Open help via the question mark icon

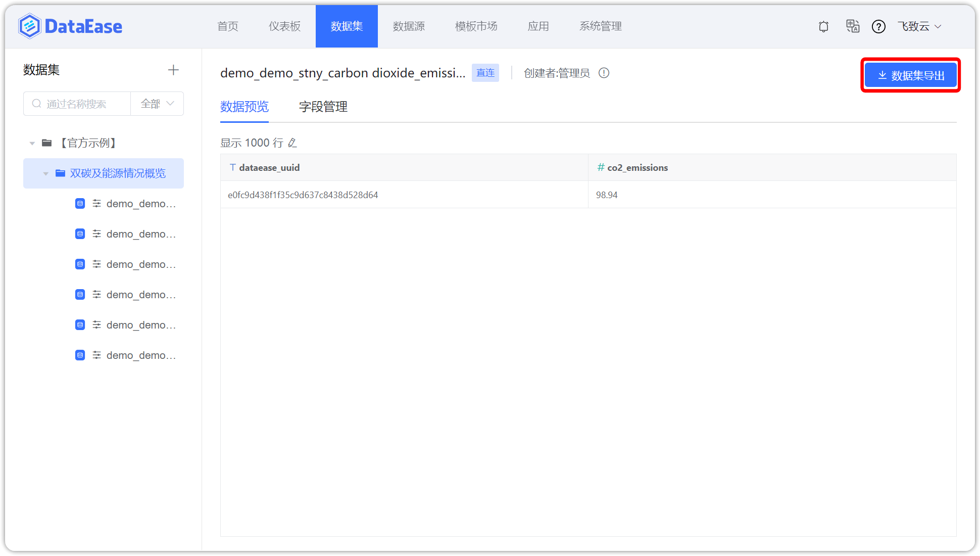coord(879,26)
